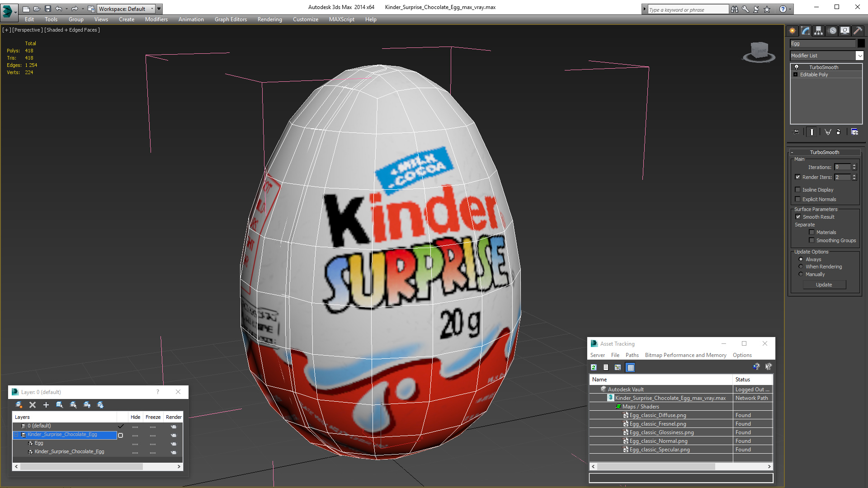Click tree view icon in Asset Tracking

618,367
